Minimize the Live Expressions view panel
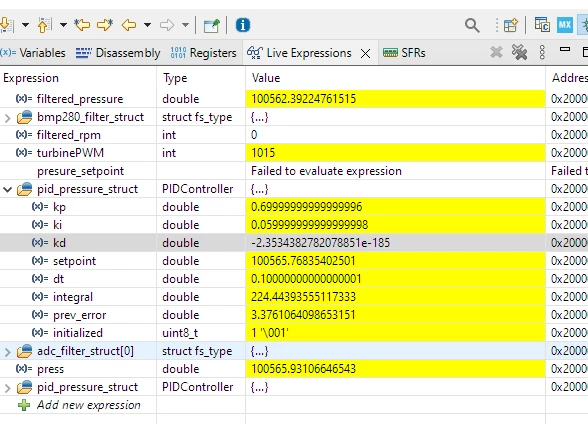This screenshot has height=424, width=588. 565,49
